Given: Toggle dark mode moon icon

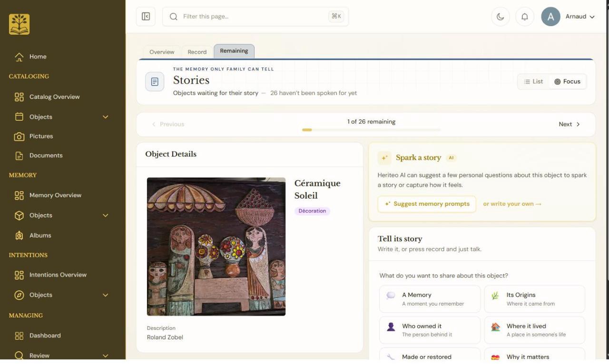Looking at the screenshot, I should point(501,17).
